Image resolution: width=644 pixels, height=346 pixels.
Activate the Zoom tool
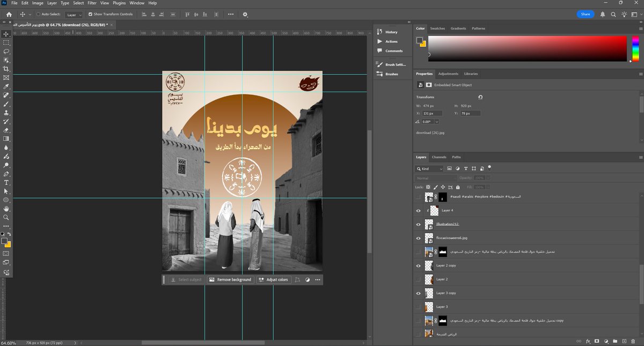point(6,217)
